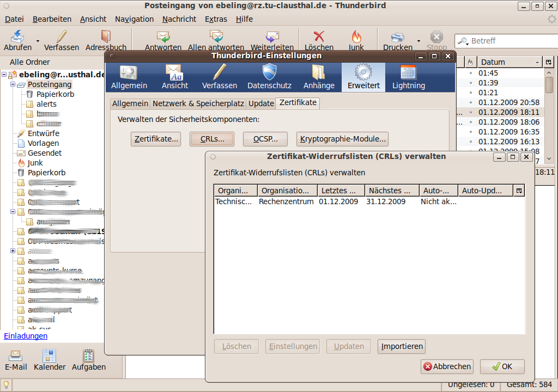Click the OCSP... button
Image resolution: width=558 pixels, height=392 pixels.
[x=265, y=139]
